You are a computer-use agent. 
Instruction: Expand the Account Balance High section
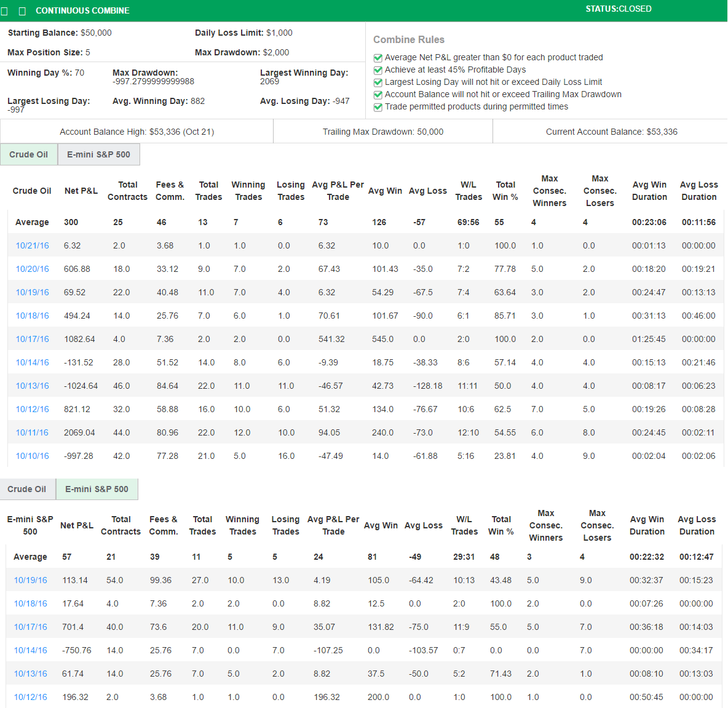coord(136,131)
